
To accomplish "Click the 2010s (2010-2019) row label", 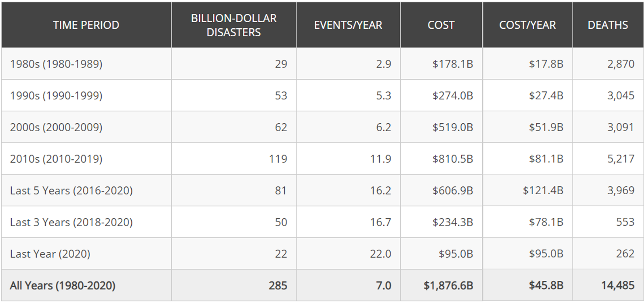I will (x=56, y=159).
